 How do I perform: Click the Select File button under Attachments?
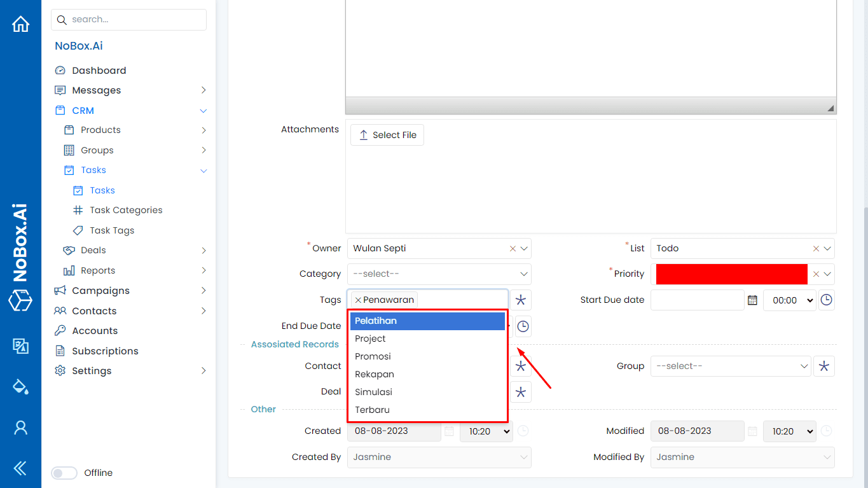(387, 134)
